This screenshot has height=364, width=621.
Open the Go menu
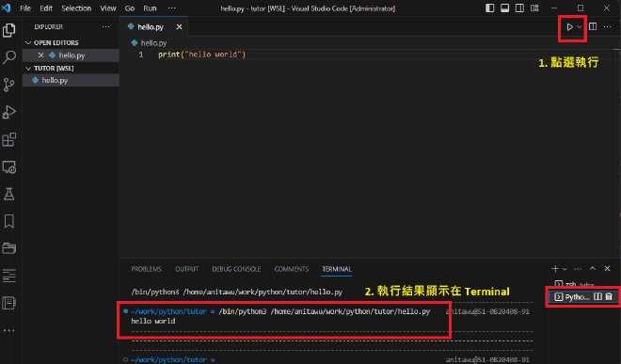coord(130,8)
